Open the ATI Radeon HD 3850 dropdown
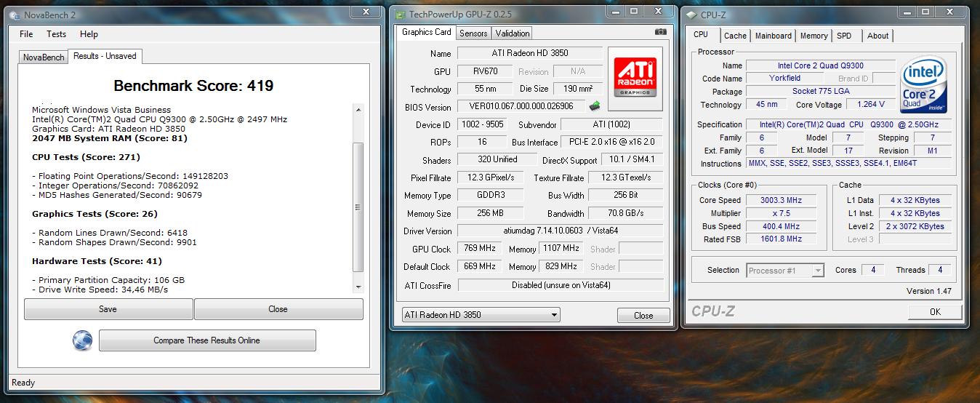980x403 pixels. [x=481, y=315]
